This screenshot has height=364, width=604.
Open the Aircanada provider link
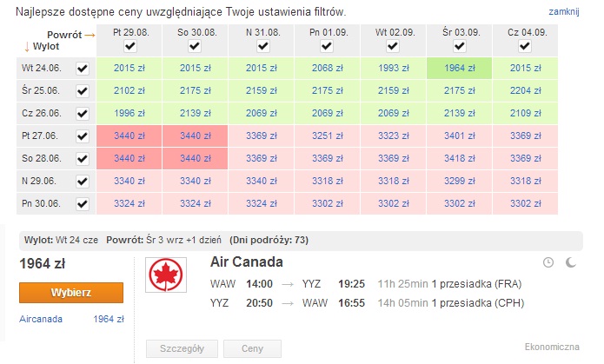pyautogui.click(x=41, y=319)
